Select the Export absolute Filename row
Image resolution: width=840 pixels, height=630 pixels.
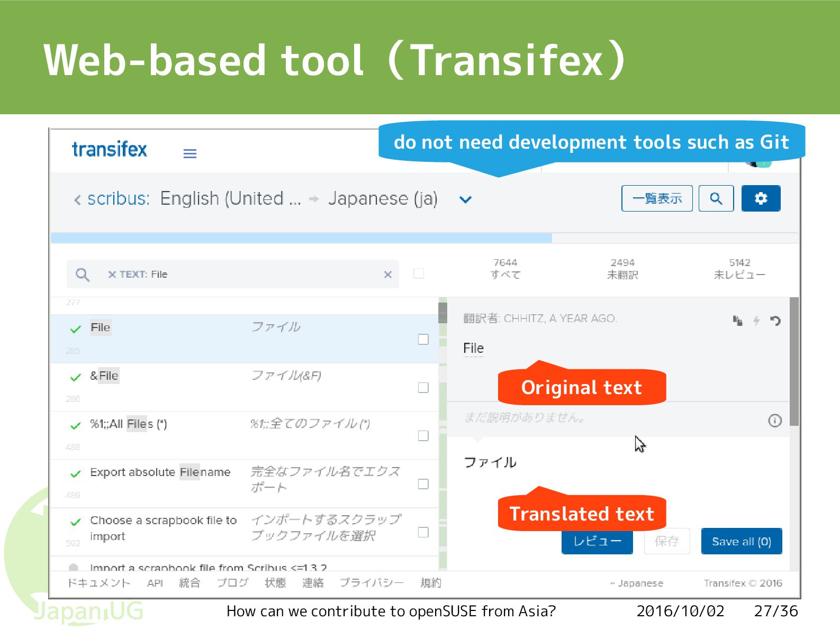click(245, 484)
